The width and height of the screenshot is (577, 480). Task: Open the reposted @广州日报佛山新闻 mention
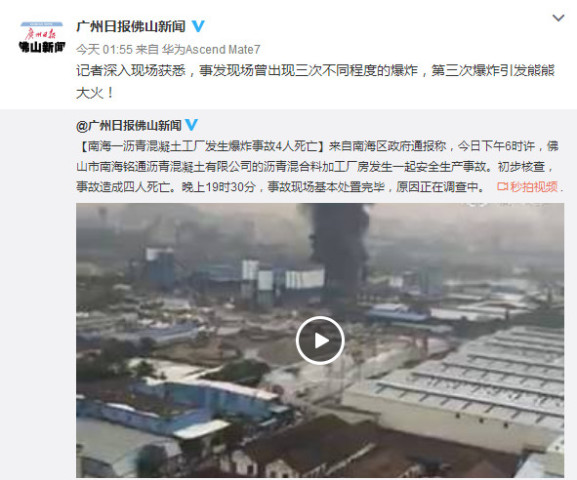coord(129,126)
